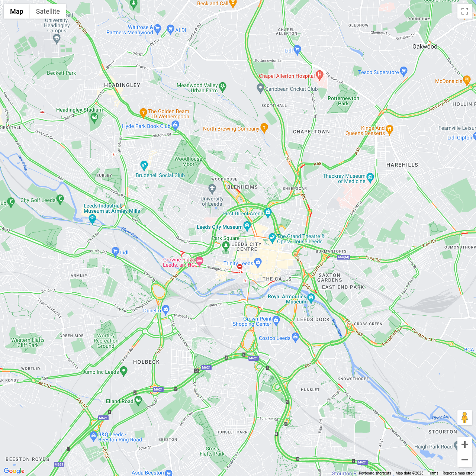The image size is (476, 476).
Task: Open the Terms link
Action: [x=433, y=473]
